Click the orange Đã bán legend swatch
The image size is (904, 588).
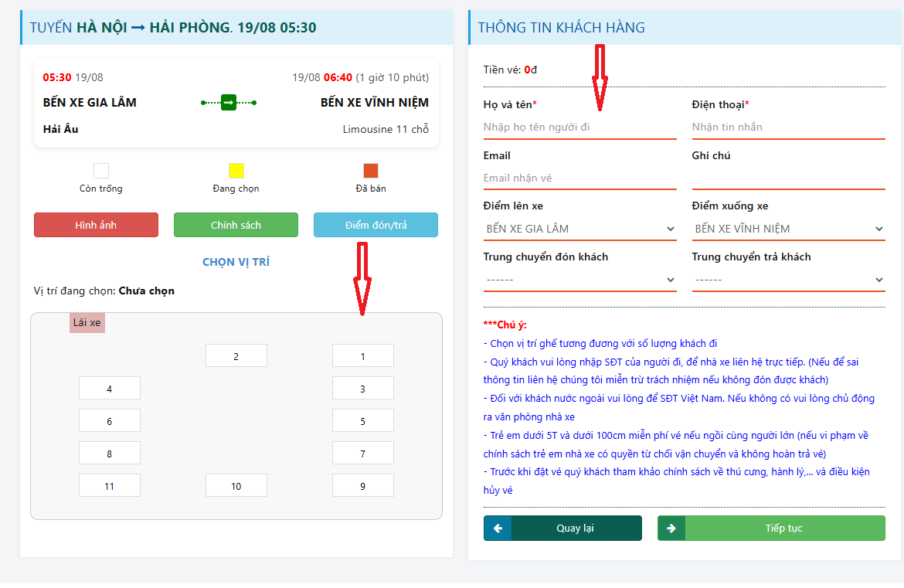(371, 171)
